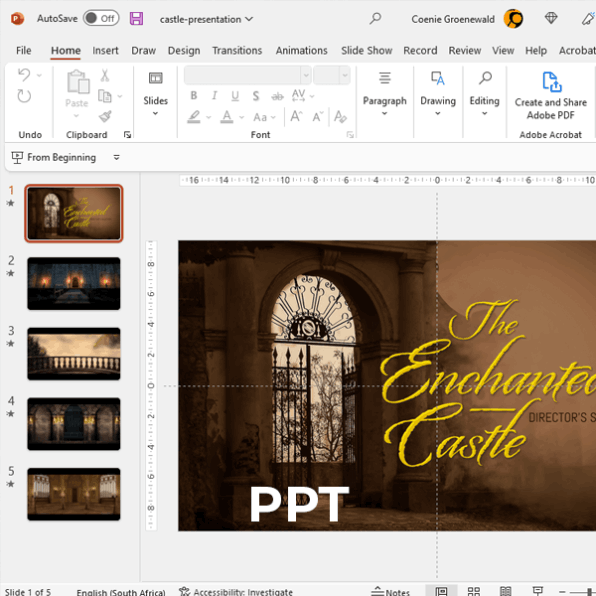Open the Design tab
Viewport: 596px width, 596px height.
click(x=184, y=51)
